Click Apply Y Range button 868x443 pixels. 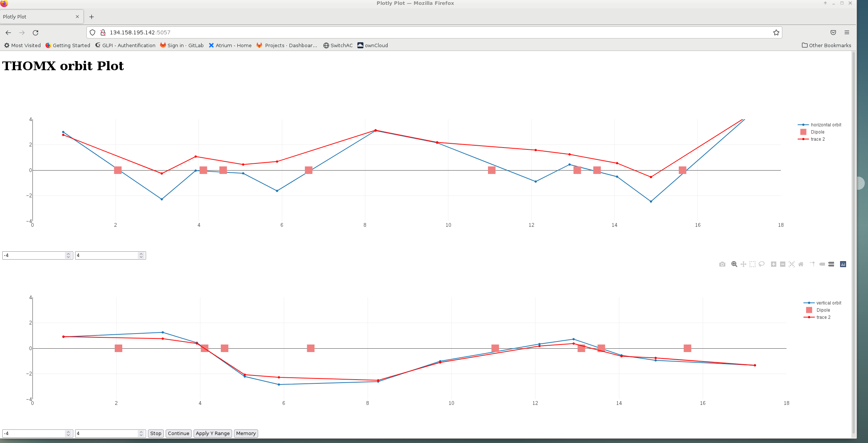[x=212, y=434]
